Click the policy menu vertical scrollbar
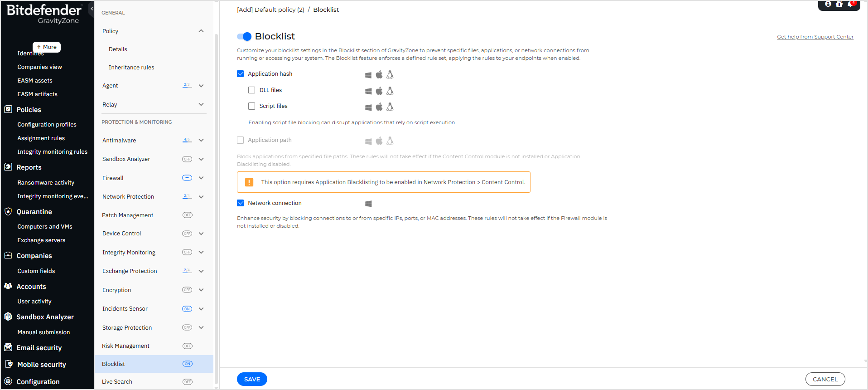This screenshot has height=390, width=868. [216, 209]
